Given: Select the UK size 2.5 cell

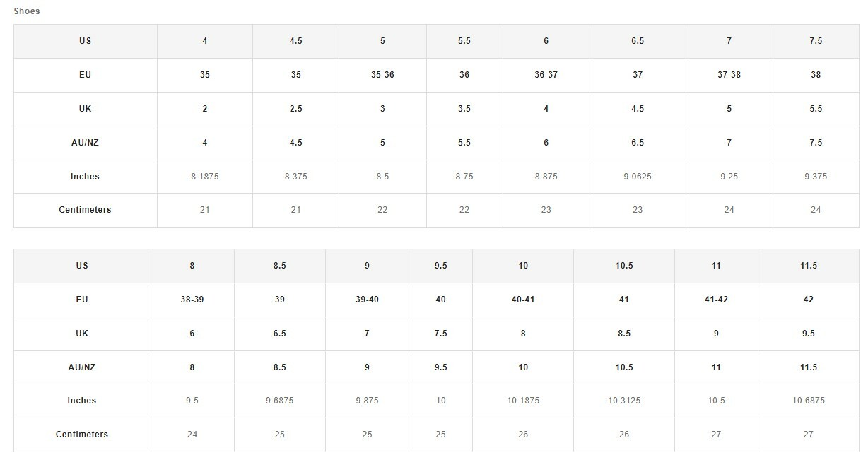Looking at the screenshot, I should 295,109.
